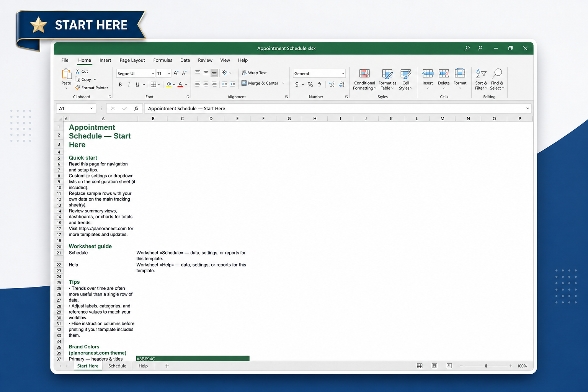588x392 pixels.
Task: Switch to the Review tab
Action: click(x=205, y=60)
